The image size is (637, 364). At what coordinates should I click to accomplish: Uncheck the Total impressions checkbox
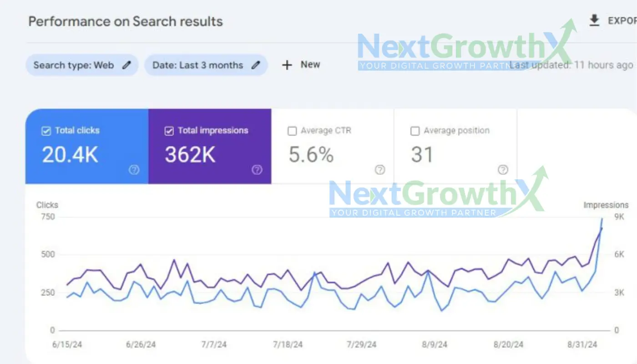(x=169, y=131)
